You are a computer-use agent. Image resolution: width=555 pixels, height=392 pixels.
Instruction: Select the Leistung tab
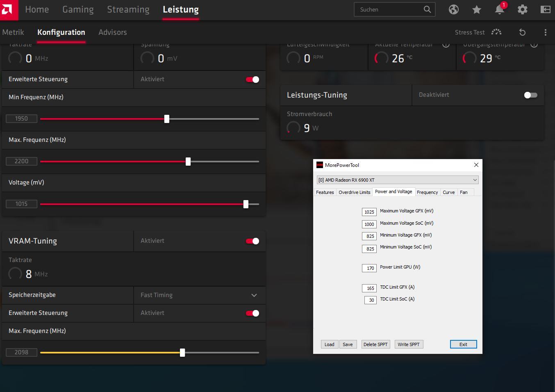coord(181,9)
